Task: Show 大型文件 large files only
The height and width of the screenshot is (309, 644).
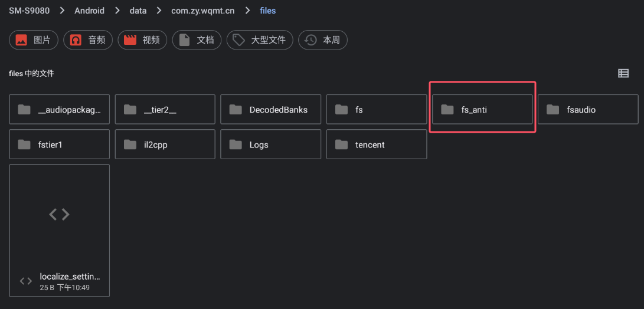Action: click(x=260, y=40)
